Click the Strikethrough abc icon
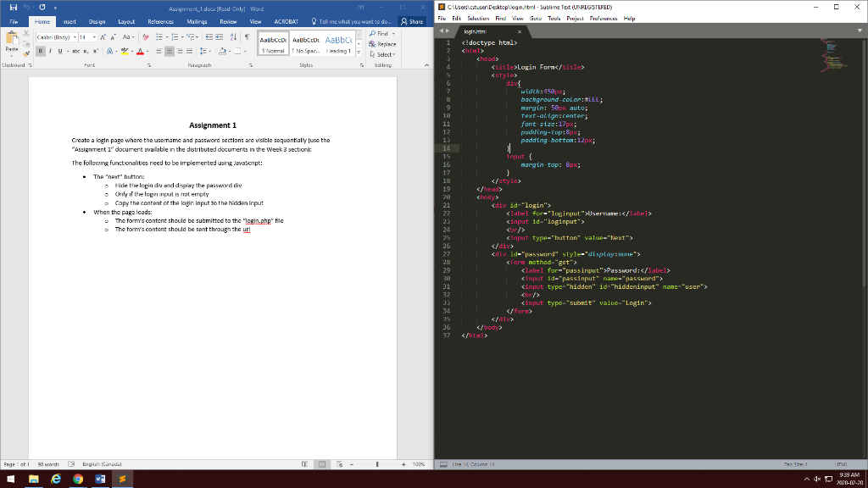Screen dimensions: 868x488 [75, 52]
